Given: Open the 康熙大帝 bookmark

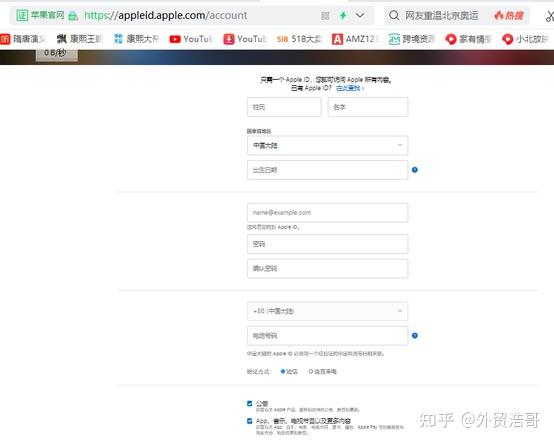Looking at the screenshot, I should pos(136,39).
